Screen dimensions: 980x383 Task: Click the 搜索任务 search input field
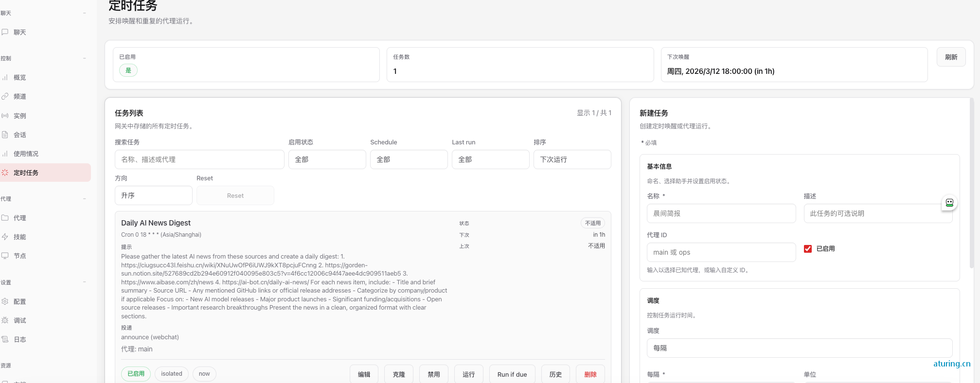pyautogui.click(x=199, y=159)
